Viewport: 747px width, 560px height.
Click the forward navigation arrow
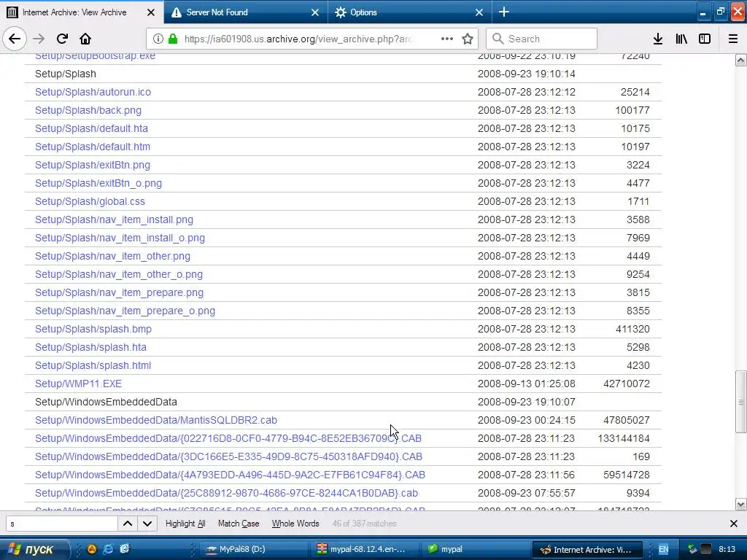tap(39, 39)
